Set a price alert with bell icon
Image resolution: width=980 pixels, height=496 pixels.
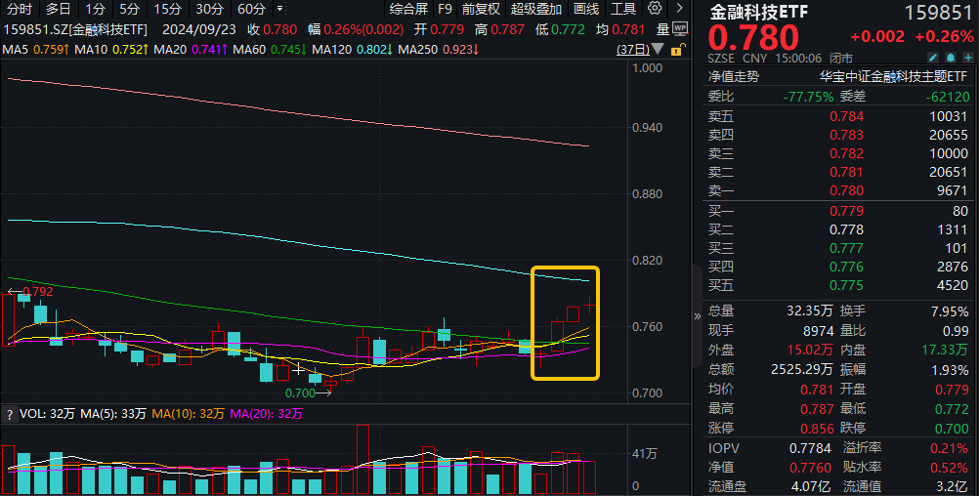coord(951,58)
